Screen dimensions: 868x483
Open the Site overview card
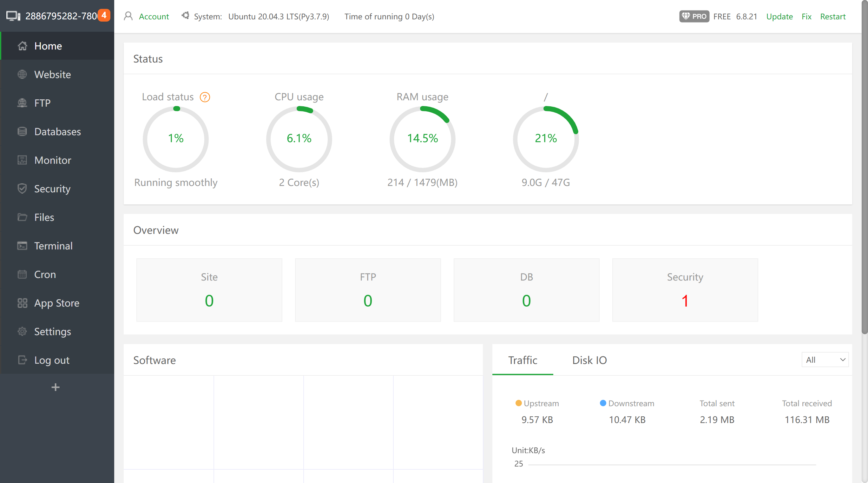tap(209, 290)
